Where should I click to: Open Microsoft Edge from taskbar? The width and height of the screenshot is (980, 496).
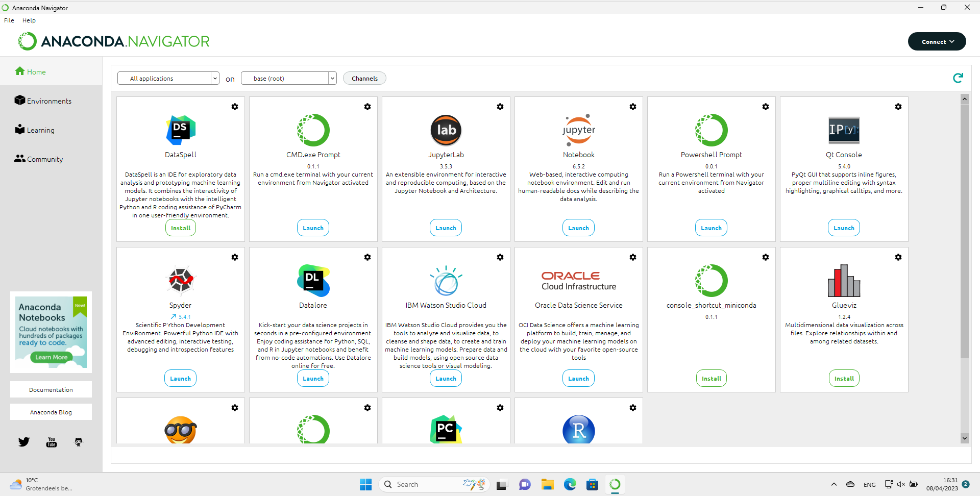[570, 484]
